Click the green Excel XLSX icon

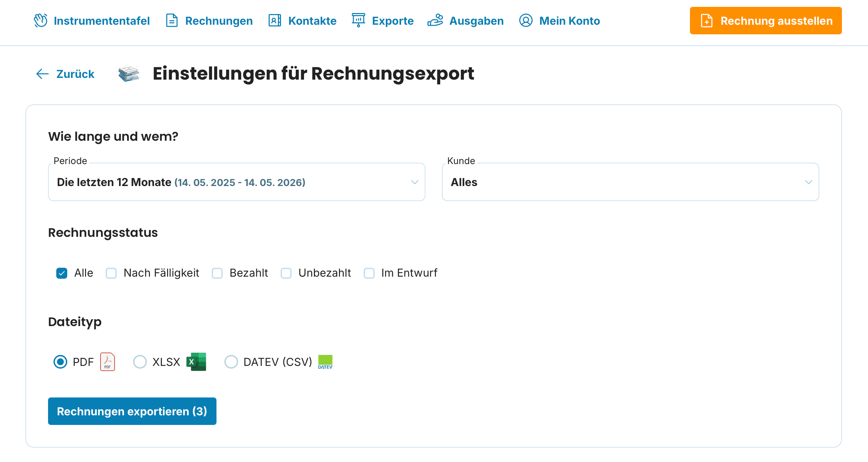196,362
